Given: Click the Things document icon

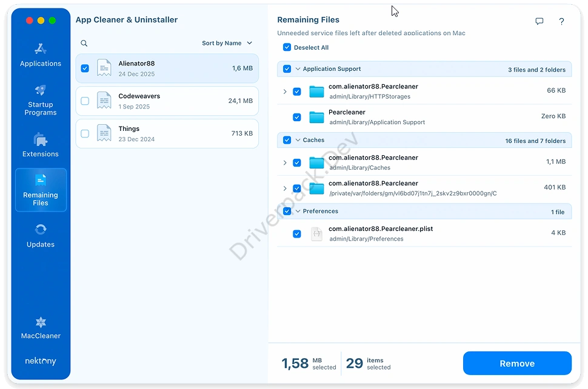Looking at the screenshot, I should tap(104, 133).
